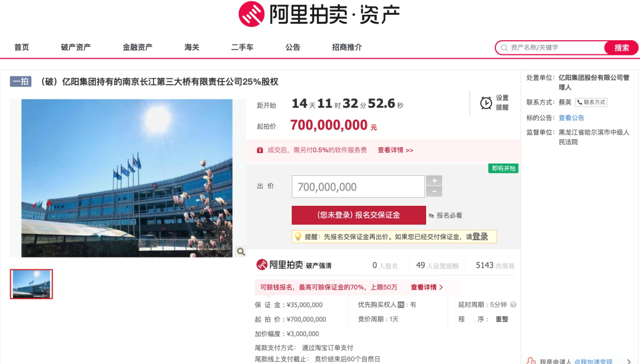Click the magnifier zoom icon on photo
640x364 pixels.
(x=241, y=252)
